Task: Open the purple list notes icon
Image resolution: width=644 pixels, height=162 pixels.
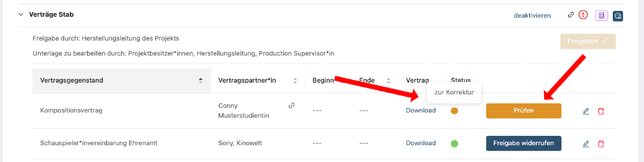Action: 601,16
